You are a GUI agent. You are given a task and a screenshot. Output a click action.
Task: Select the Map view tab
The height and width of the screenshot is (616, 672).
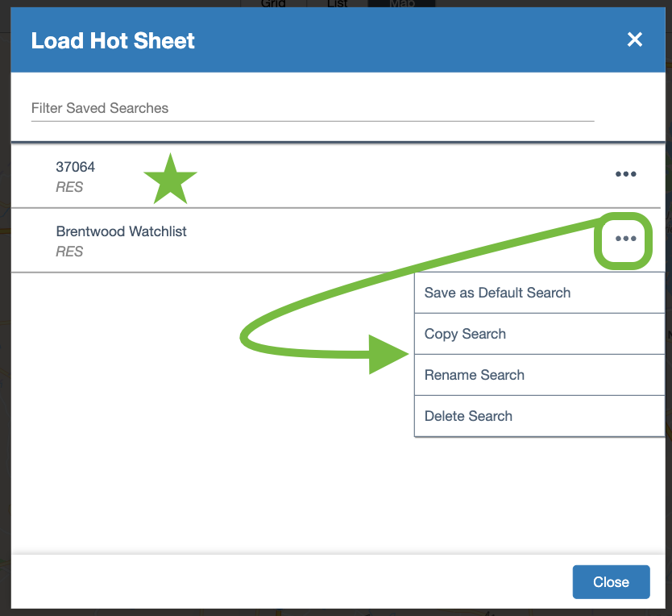point(401,4)
